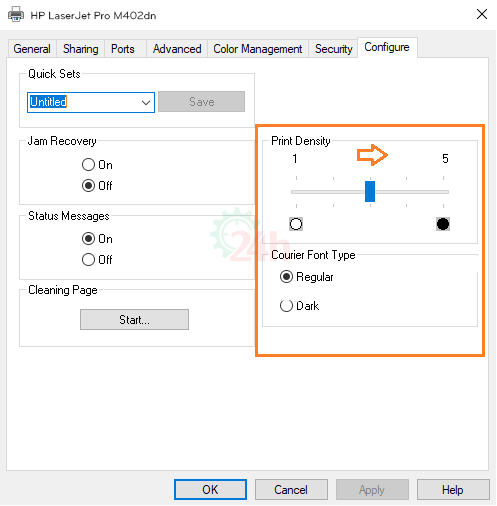Click the Print Density slider handle
Screen dimensions: 497x506
point(370,192)
